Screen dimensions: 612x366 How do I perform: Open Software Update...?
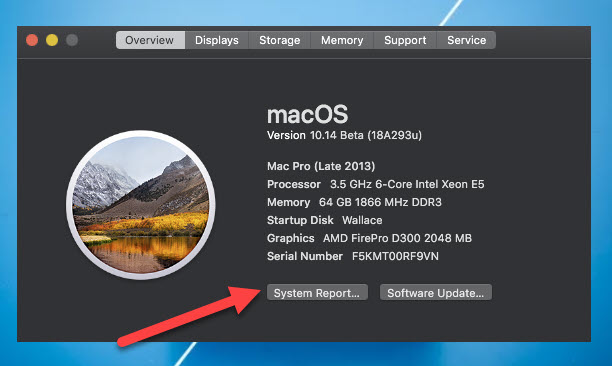click(x=436, y=293)
